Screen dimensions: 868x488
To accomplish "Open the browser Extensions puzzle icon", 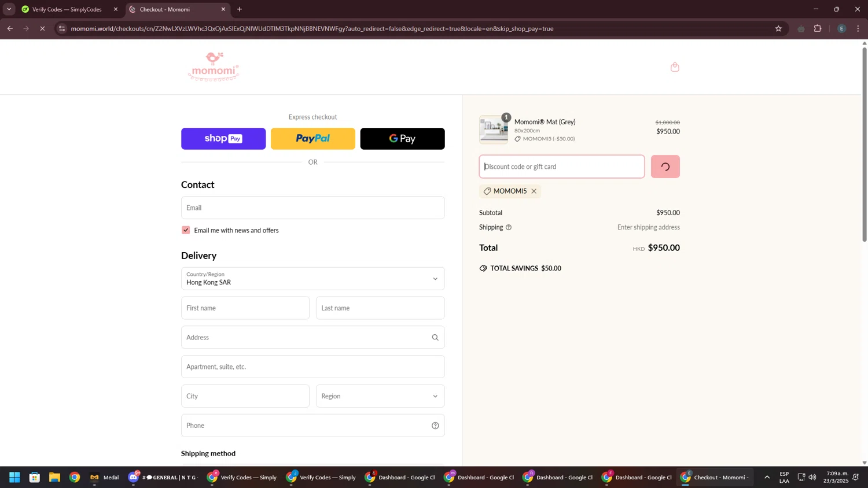I will [x=818, y=28].
